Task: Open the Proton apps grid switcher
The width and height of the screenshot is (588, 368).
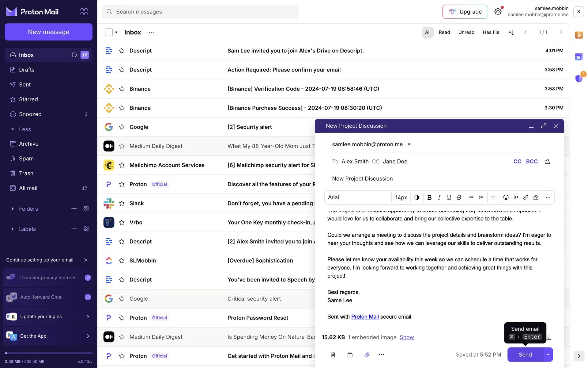Action: pyautogui.click(x=84, y=12)
